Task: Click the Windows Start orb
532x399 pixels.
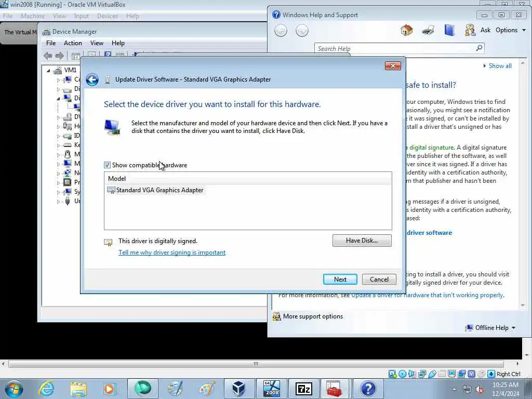Action: 14,389
